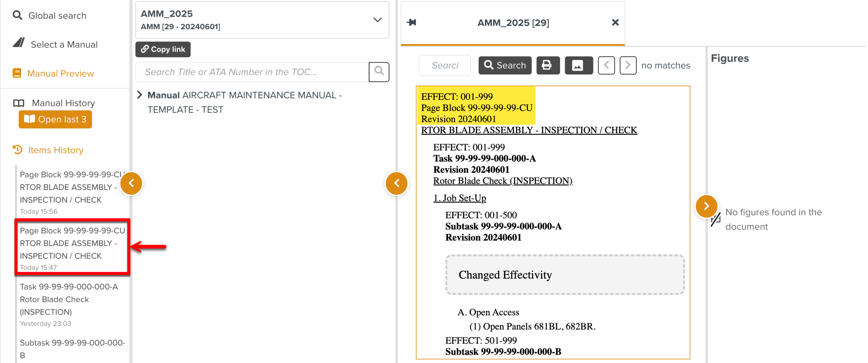868x363 pixels.
Task: Click the pin icon on AMM_2025 tab
Action: click(x=412, y=23)
